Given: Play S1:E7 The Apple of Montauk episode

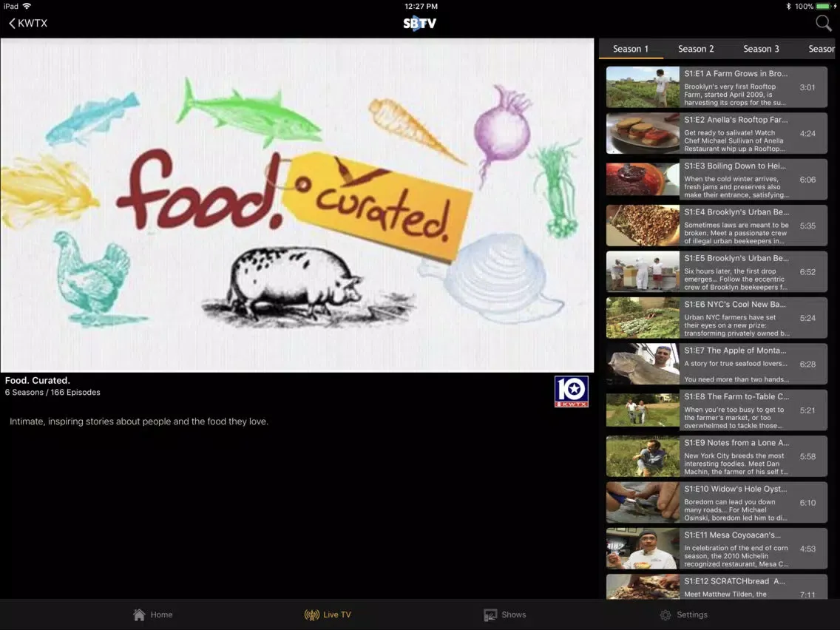Looking at the screenshot, I should (716, 364).
